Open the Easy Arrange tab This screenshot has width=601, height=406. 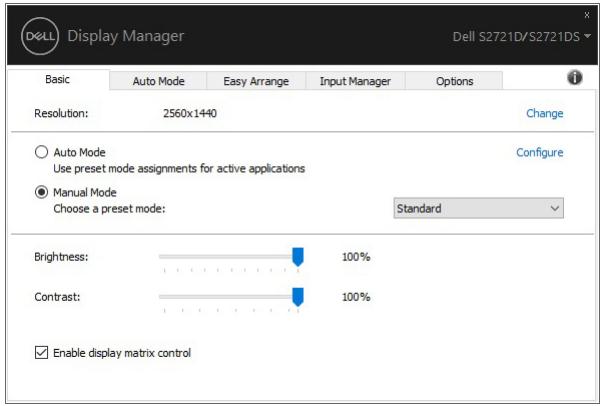(256, 81)
